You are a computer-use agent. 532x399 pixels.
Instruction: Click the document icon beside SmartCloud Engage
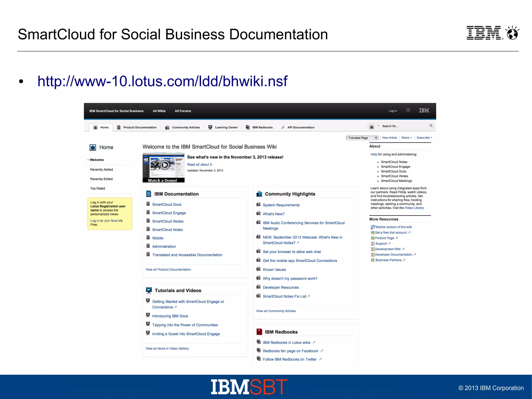pyautogui.click(x=148, y=212)
